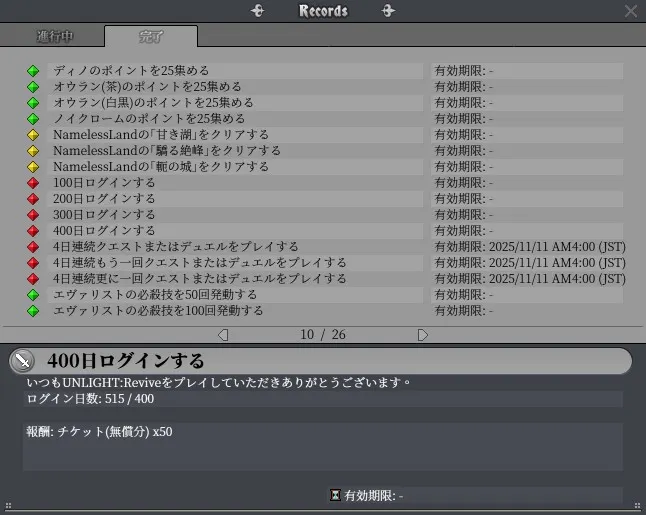Image resolution: width=646 pixels, height=515 pixels.
Task: Click the ログイン日数: 515 / 400 line
Action: point(90,399)
